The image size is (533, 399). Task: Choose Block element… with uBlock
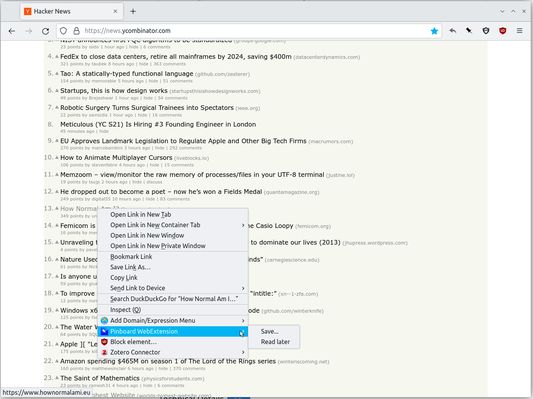tap(173, 342)
